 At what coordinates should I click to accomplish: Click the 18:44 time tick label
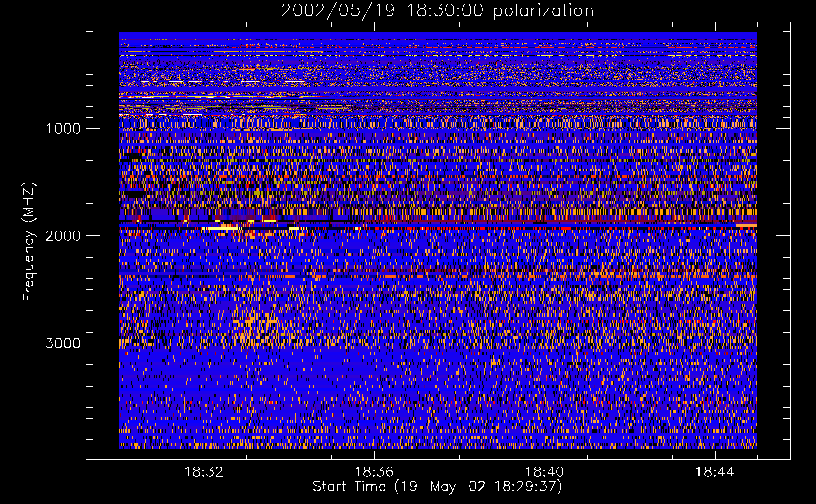click(x=715, y=472)
